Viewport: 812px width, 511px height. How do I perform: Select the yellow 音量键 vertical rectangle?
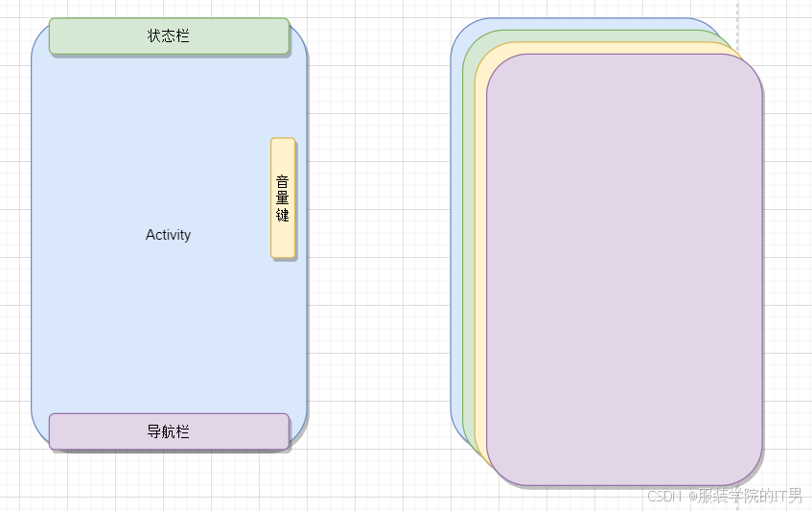point(283,197)
